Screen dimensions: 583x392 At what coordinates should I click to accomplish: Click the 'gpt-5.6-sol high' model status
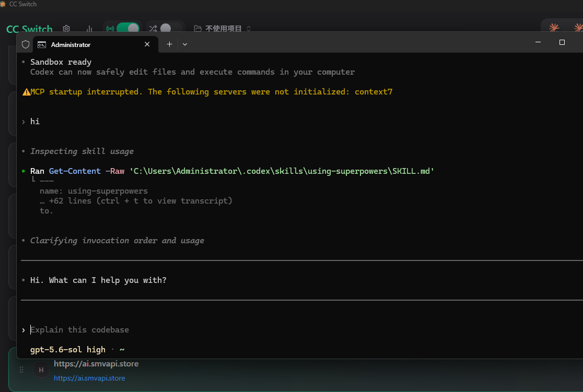(x=68, y=350)
